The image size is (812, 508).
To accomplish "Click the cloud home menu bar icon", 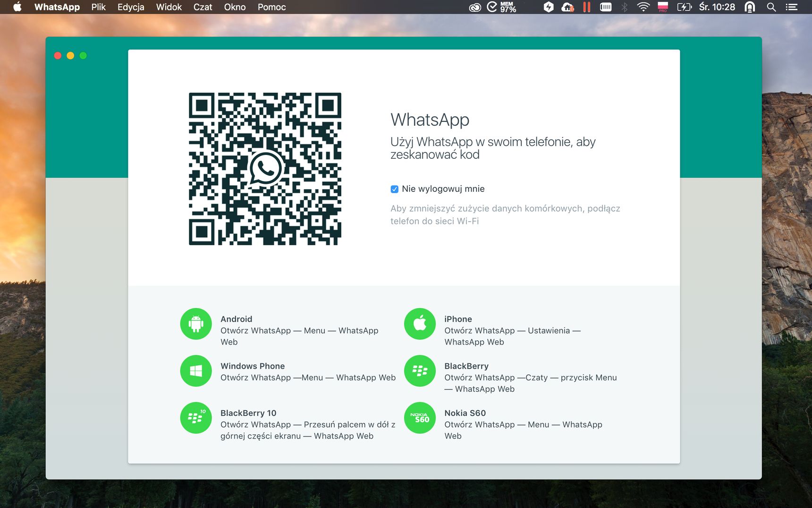I will (x=567, y=7).
